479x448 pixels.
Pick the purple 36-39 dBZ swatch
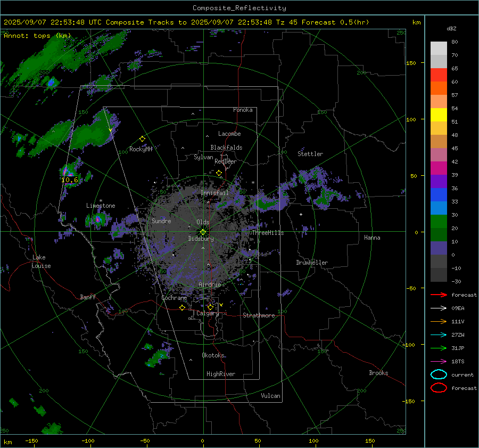(x=439, y=181)
